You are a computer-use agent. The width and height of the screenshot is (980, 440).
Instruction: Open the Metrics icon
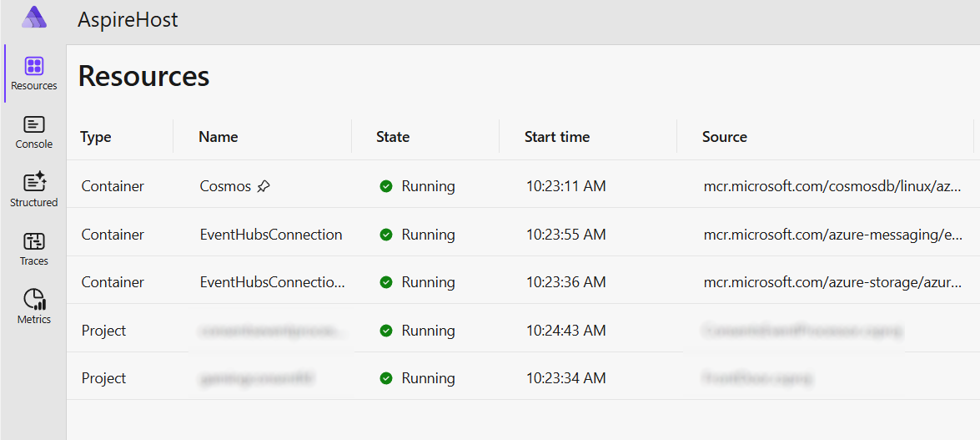pyautogui.click(x=33, y=299)
